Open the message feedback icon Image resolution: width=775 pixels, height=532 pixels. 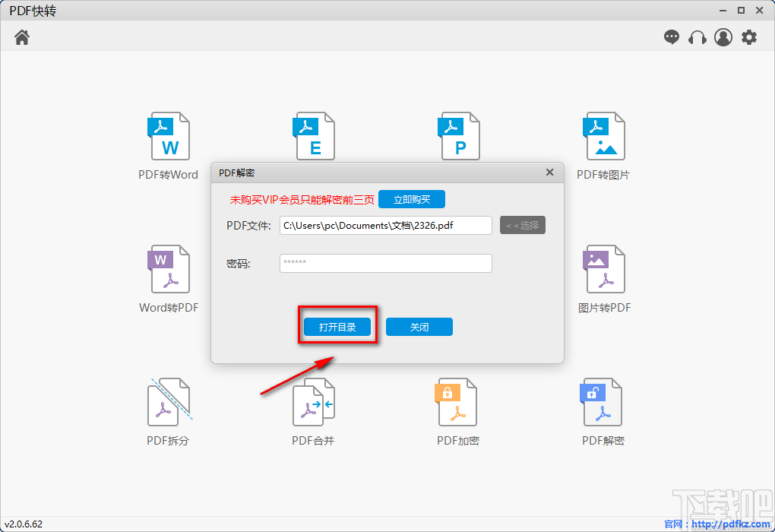tap(672, 36)
